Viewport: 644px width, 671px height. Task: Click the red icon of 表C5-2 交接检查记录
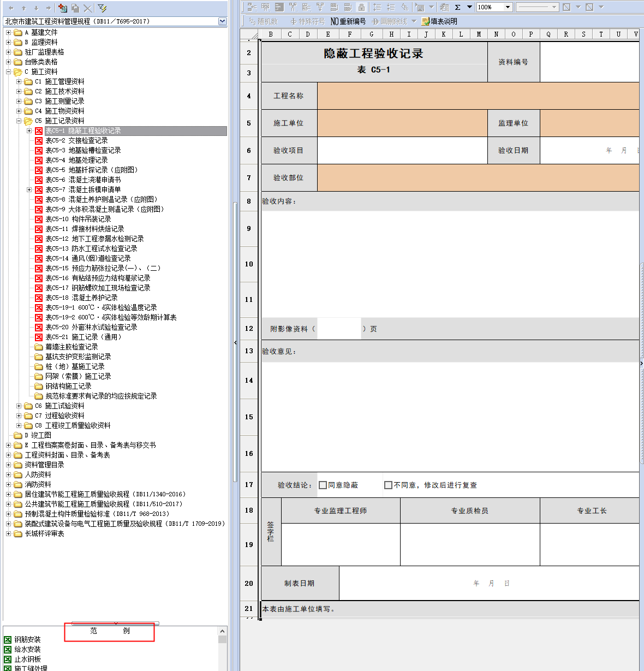point(39,141)
